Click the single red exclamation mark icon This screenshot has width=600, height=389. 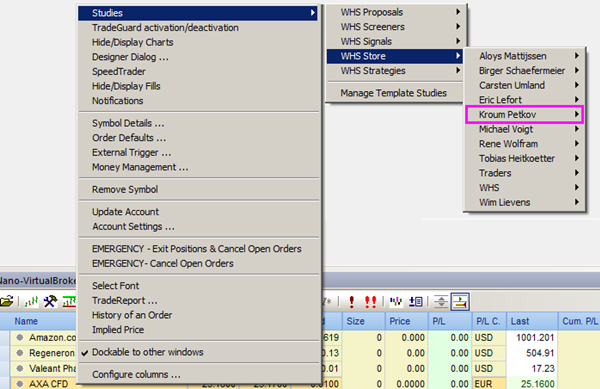pyautogui.click(x=352, y=302)
